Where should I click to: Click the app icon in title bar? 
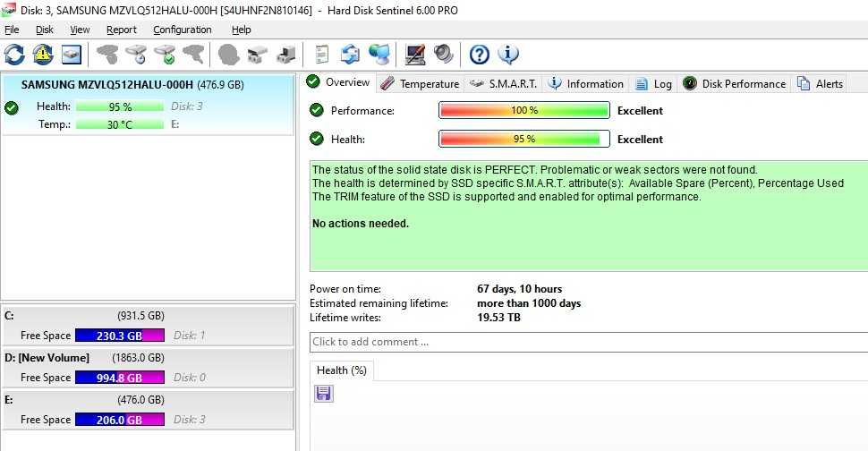(8, 10)
